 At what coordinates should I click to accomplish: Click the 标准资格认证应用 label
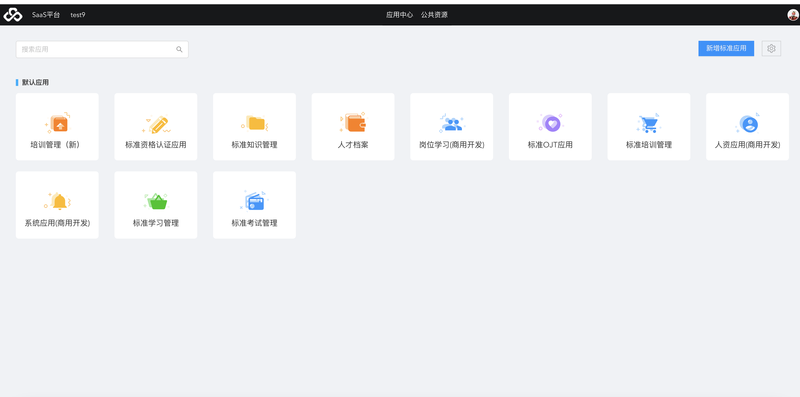coord(156,145)
